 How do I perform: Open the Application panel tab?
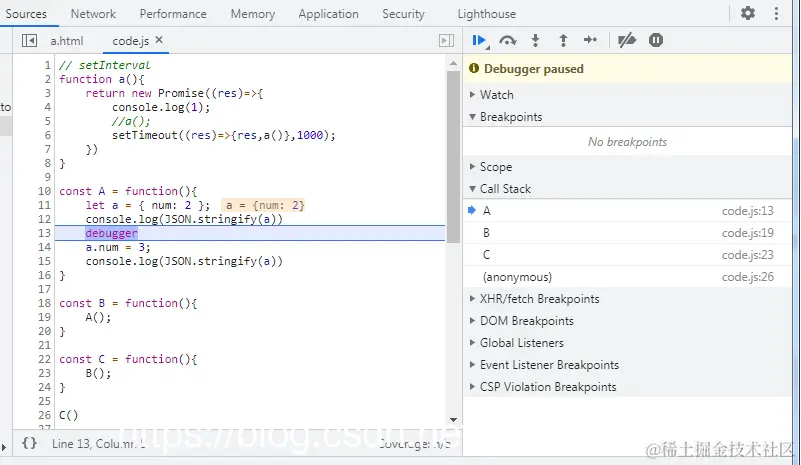click(x=328, y=14)
